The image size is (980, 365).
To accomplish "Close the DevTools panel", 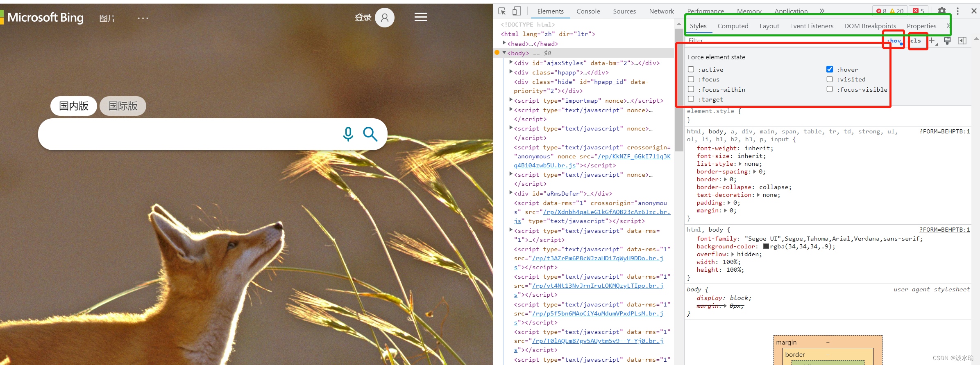I will (974, 11).
